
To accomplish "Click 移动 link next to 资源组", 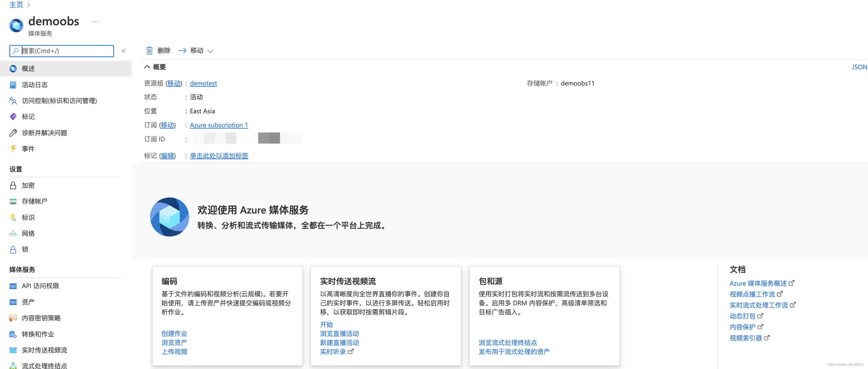I will coord(174,83).
